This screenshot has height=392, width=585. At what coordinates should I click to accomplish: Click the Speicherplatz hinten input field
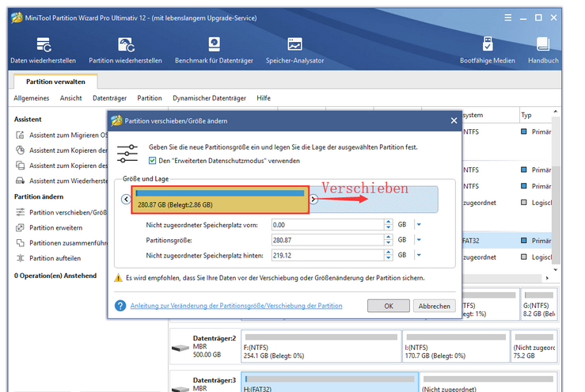(x=328, y=255)
